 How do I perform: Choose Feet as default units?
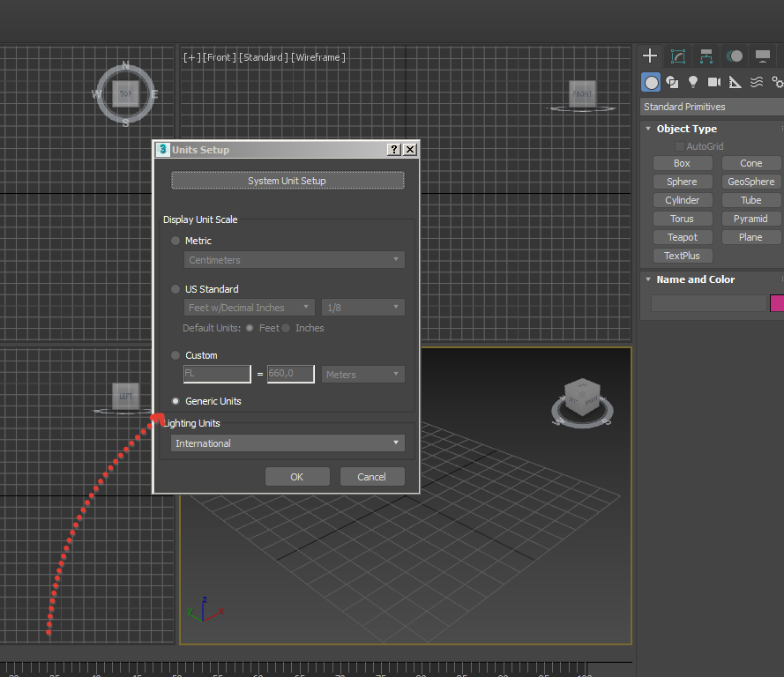pyautogui.click(x=250, y=328)
